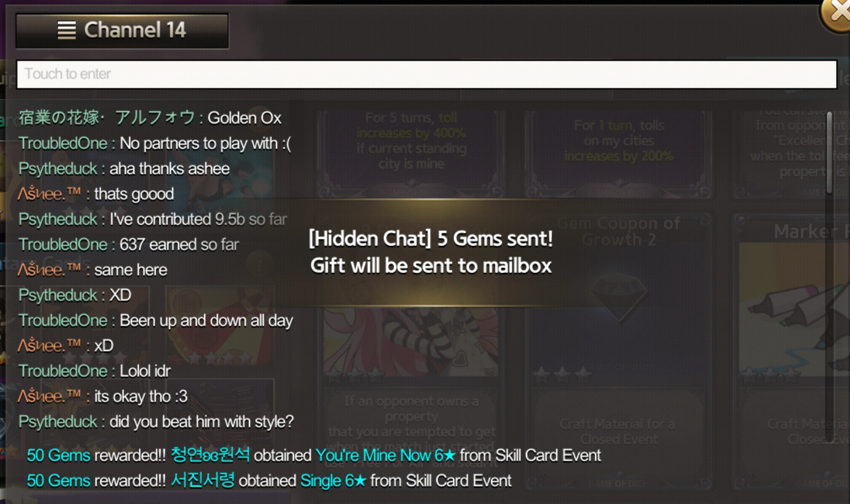The height and width of the screenshot is (504, 850).
Task: Tap the "I've contributed 9.5b so far" message
Action: [198, 219]
